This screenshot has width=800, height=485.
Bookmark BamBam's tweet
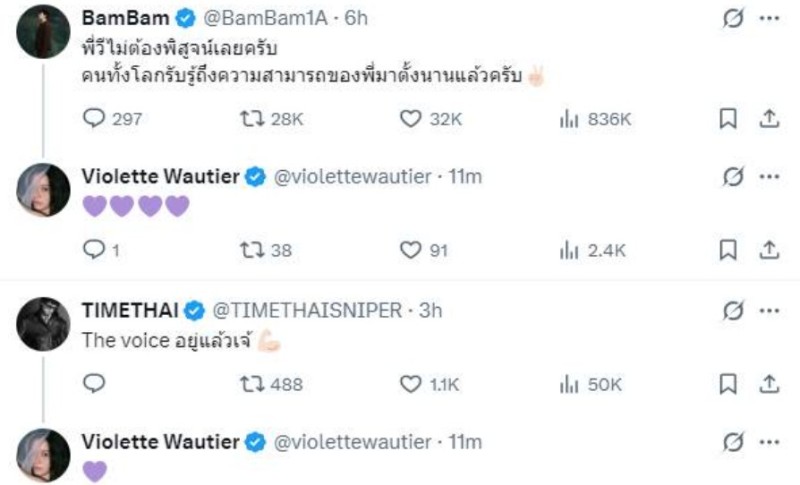(729, 118)
